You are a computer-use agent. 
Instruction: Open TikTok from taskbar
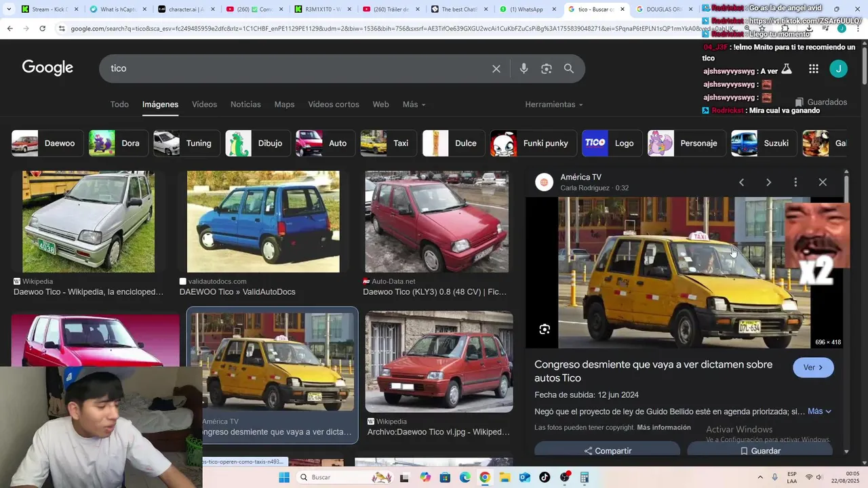[x=545, y=477]
